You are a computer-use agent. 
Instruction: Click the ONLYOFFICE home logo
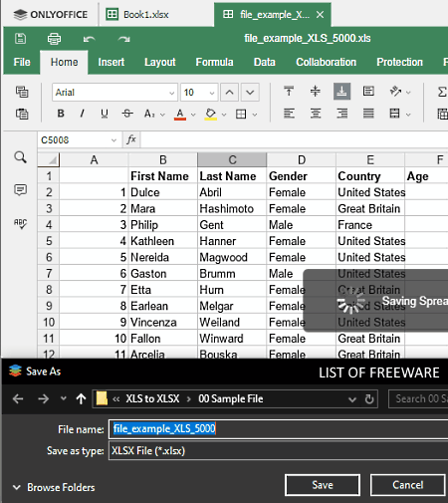point(51,15)
